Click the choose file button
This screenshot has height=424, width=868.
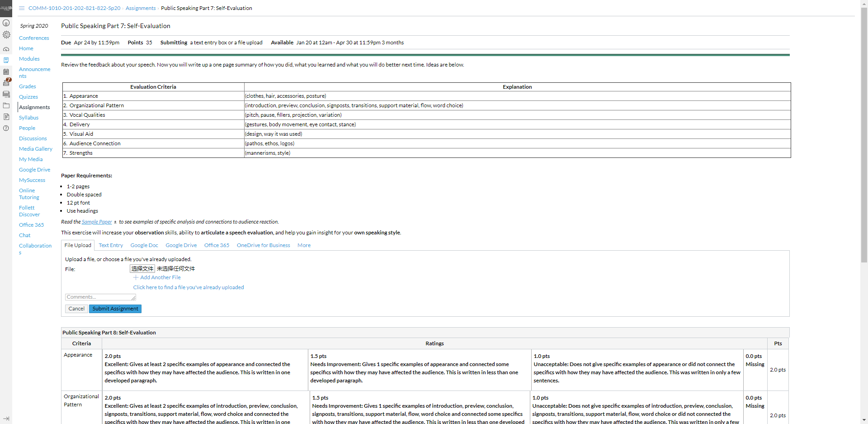[142, 269]
